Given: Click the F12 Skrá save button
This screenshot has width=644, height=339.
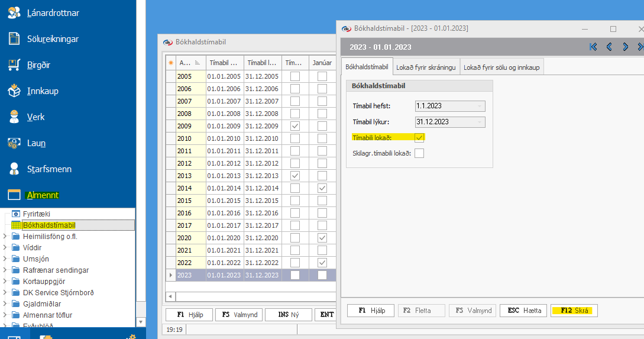Looking at the screenshot, I should pyautogui.click(x=574, y=311).
